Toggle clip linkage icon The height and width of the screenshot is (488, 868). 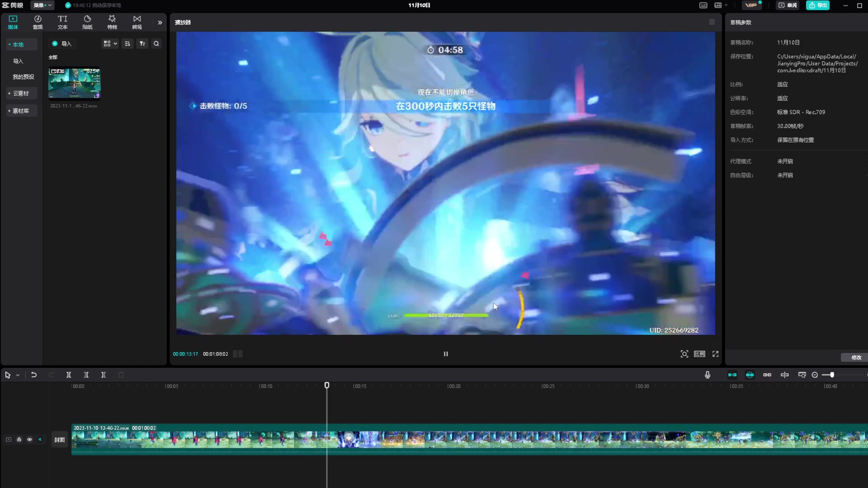coord(767,375)
